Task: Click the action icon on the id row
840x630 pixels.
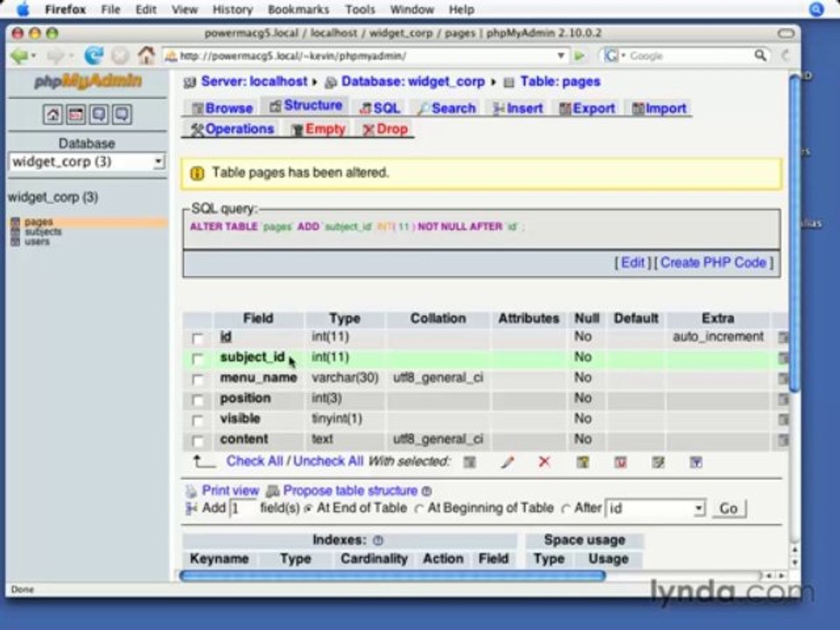Action: pyautogui.click(x=782, y=337)
